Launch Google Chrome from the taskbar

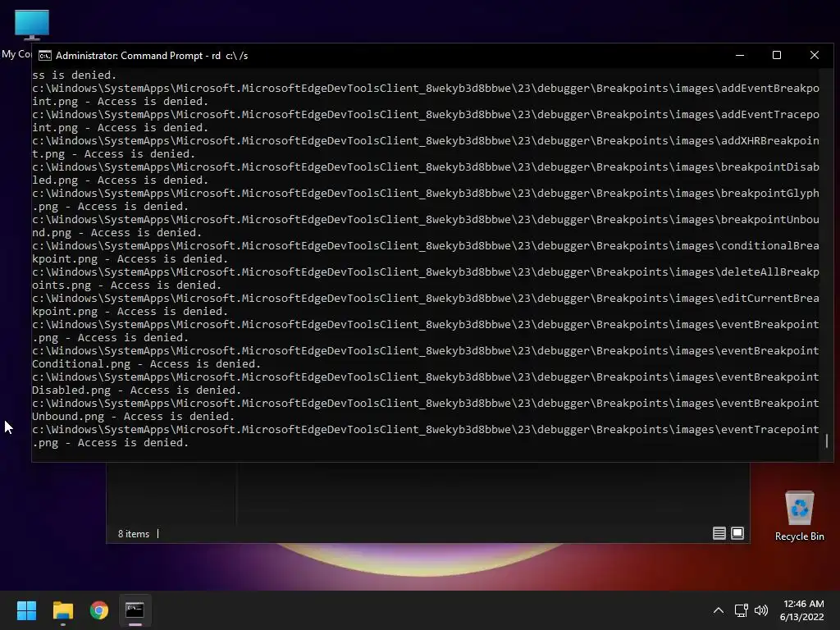coord(98,610)
